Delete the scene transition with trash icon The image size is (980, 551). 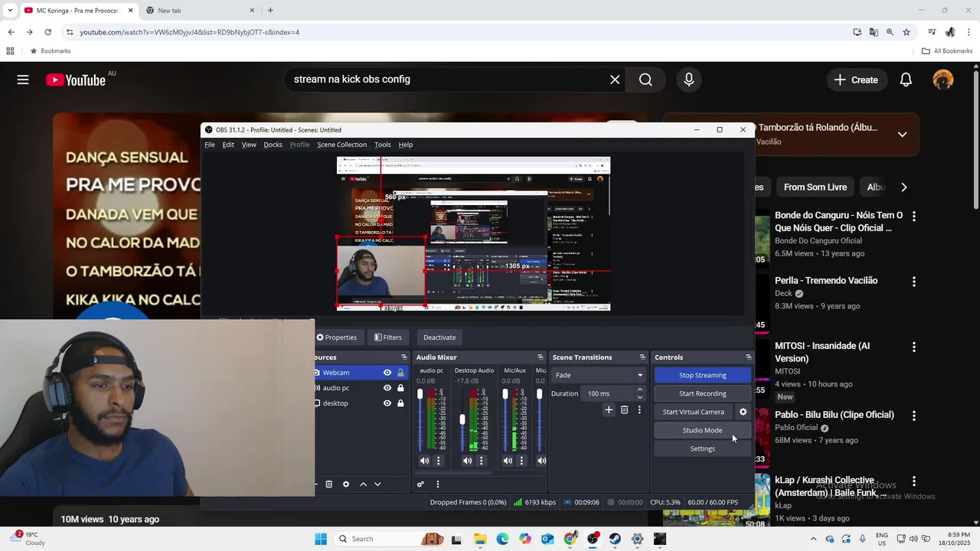coord(624,410)
